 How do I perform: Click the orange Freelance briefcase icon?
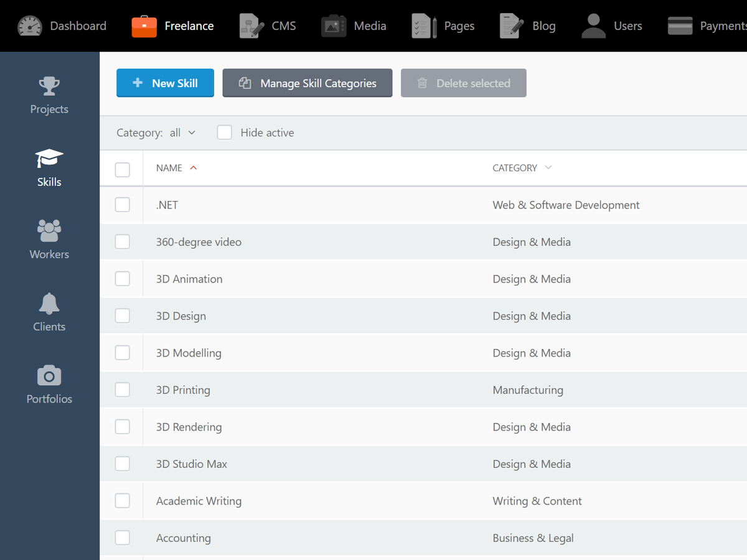tap(144, 26)
